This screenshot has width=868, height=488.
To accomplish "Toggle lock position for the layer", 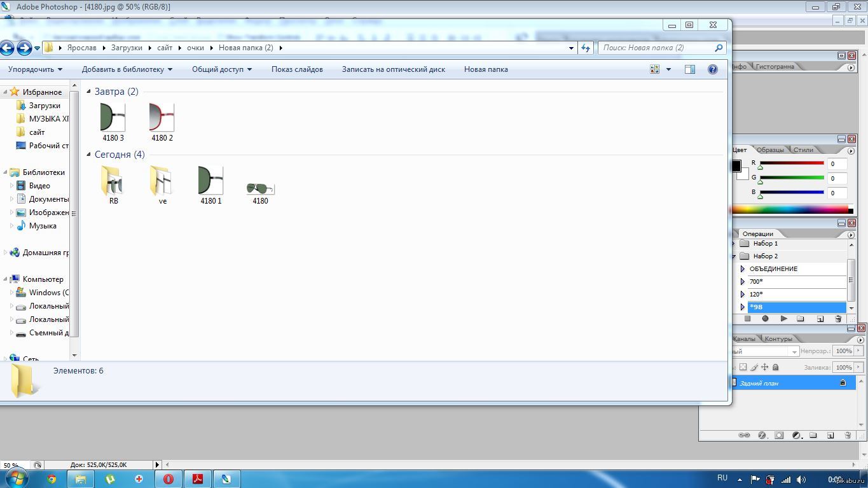I will click(764, 367).
